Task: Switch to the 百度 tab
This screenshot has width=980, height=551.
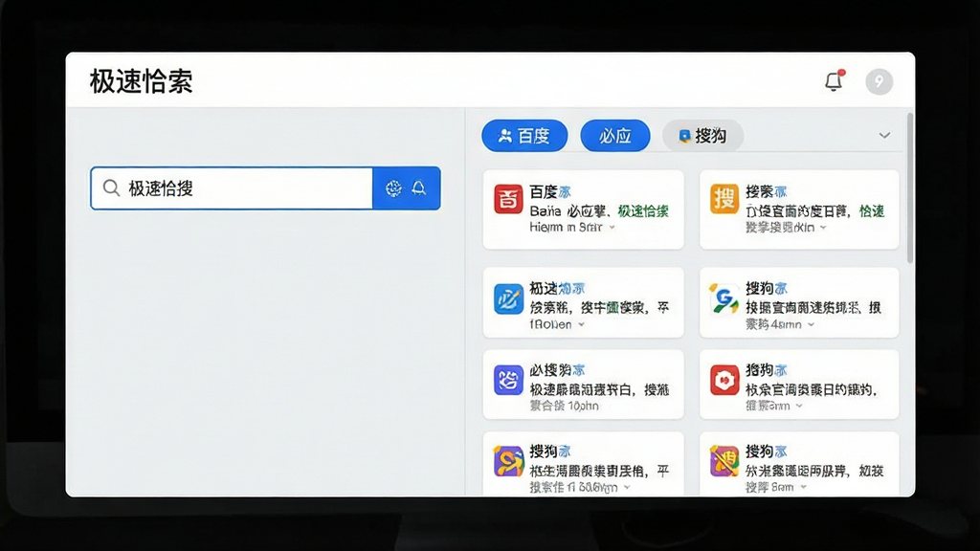Action: point(524,136)
